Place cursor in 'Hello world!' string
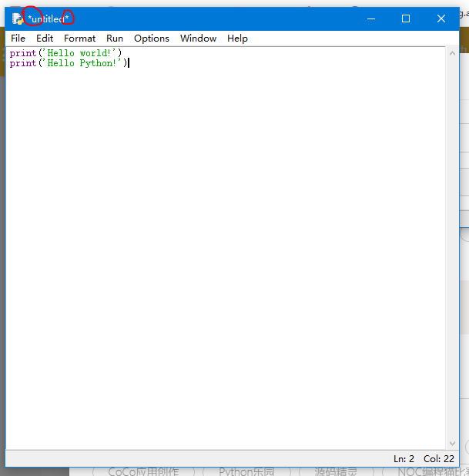The height and width of the screenshot is (476, 469). 80,53
